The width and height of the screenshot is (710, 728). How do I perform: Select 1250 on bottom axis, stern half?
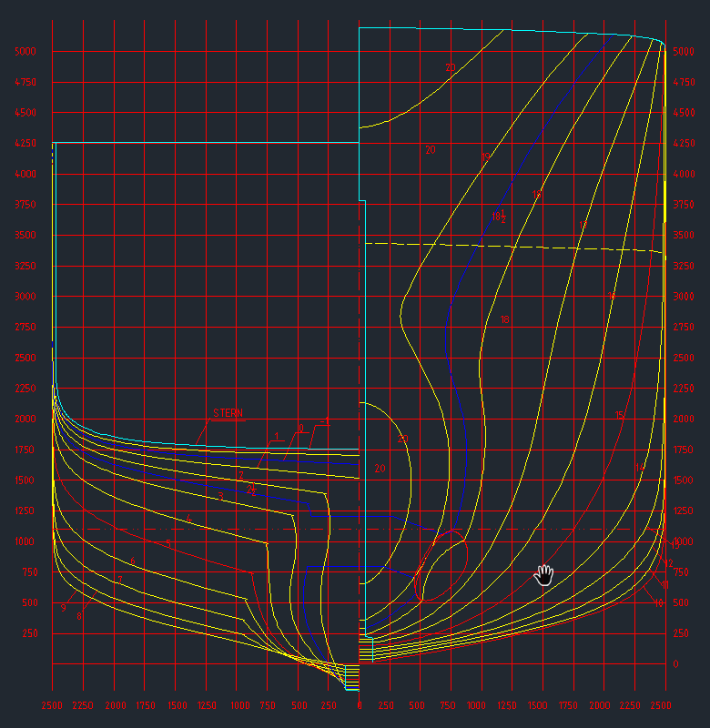tap(208, 705)
